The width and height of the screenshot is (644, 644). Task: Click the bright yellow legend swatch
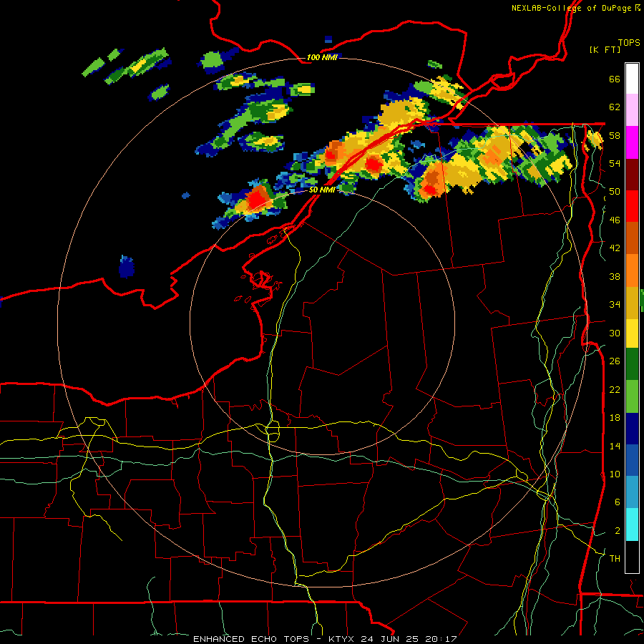coord(632,333)
